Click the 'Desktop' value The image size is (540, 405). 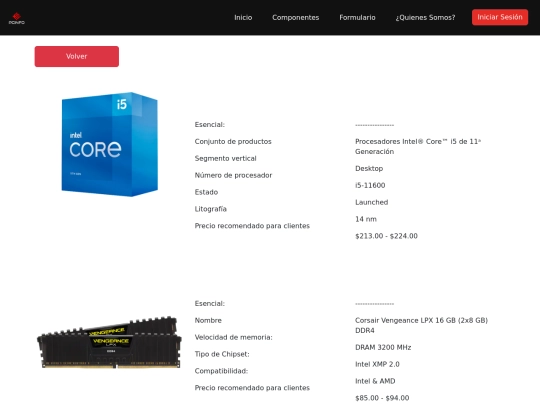369,168
